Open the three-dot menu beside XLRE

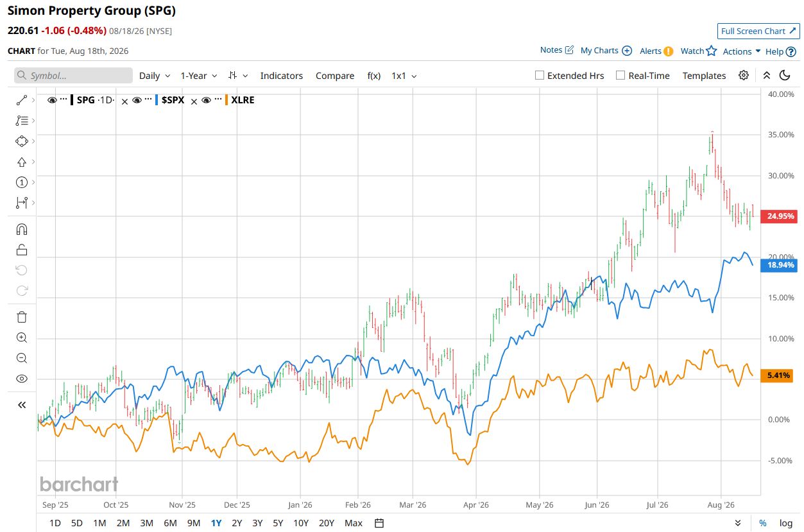coord(218,100)
